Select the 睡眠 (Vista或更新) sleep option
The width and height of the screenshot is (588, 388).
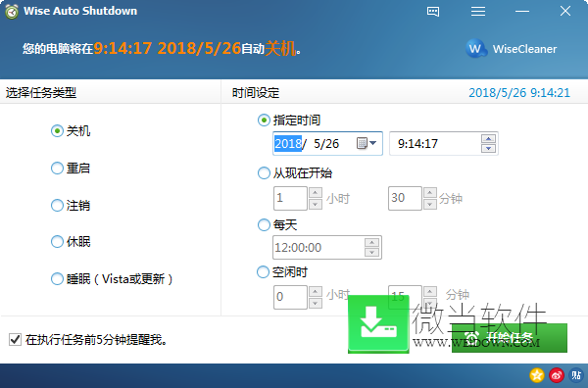[x=57, y=278]
